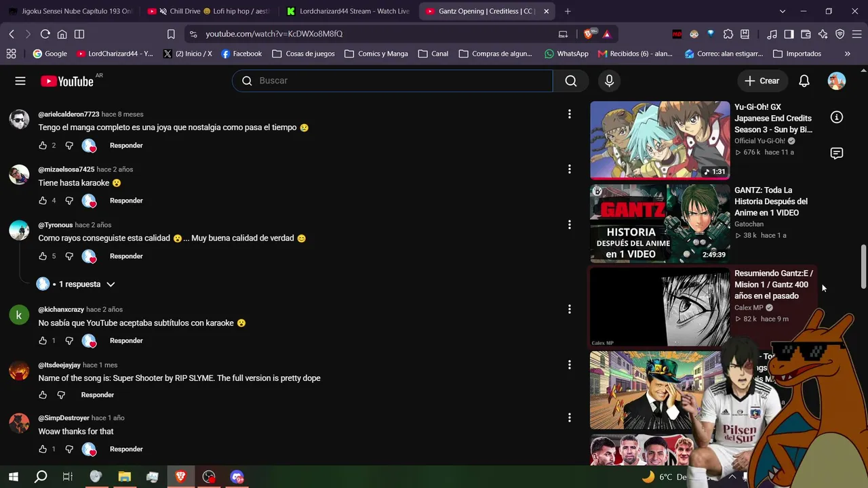Open the media control music note

coord(772,34)
